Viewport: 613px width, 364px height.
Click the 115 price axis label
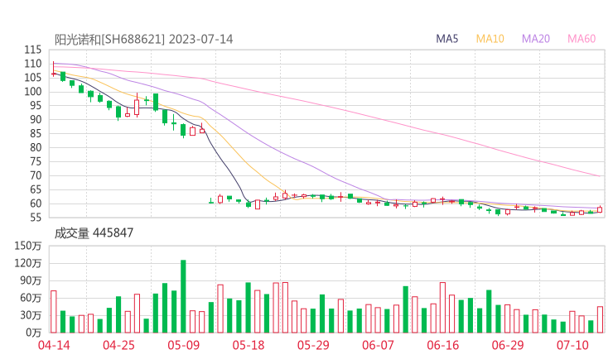coord(32,50)
